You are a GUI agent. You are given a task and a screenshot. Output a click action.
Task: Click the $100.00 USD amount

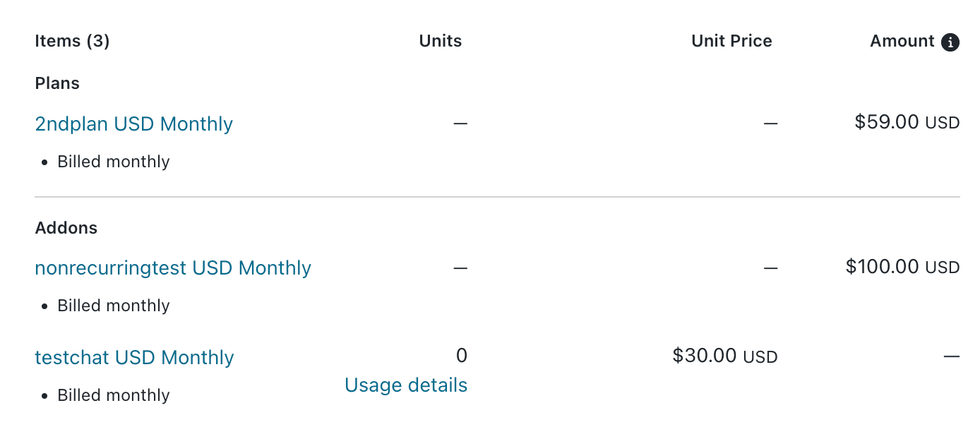[902, 267]
